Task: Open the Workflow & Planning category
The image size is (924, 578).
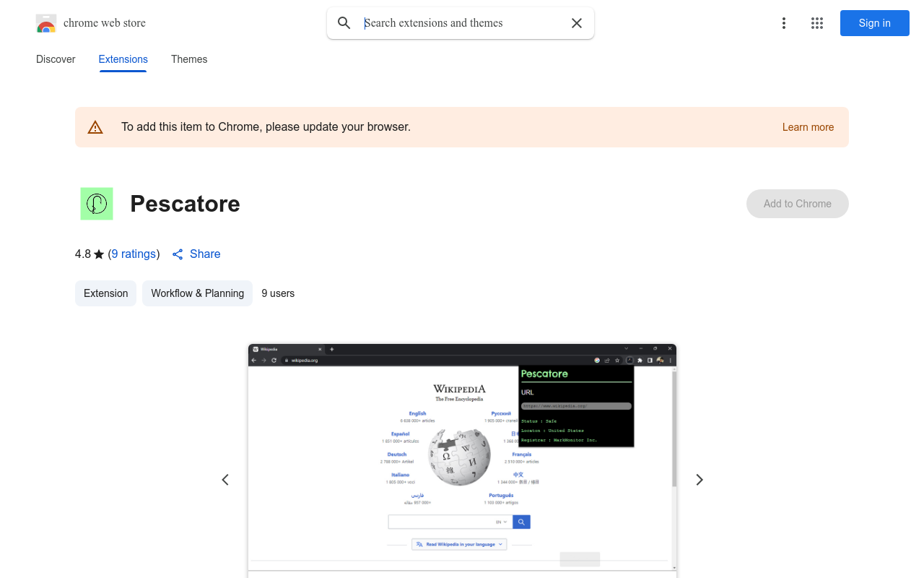Action: pos(197,293)
